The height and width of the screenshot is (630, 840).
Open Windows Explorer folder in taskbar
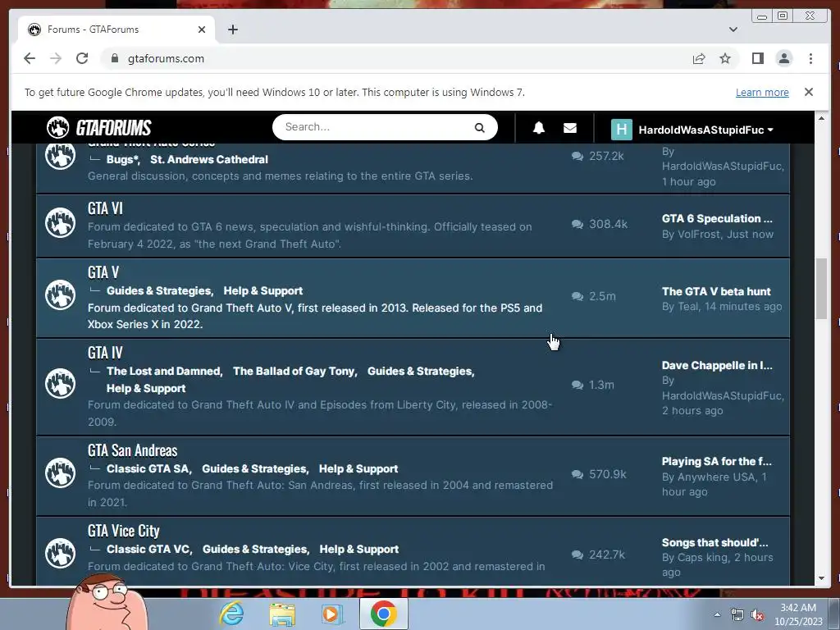pos(282,614)
